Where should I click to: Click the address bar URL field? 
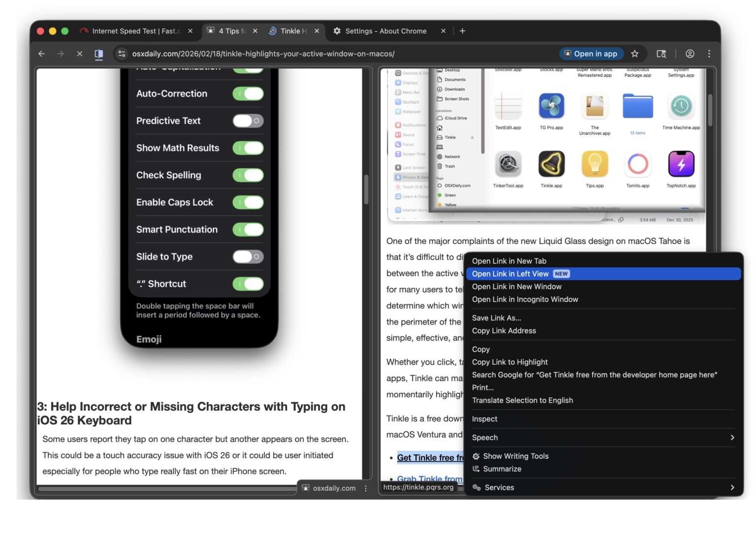pos(263,54)
